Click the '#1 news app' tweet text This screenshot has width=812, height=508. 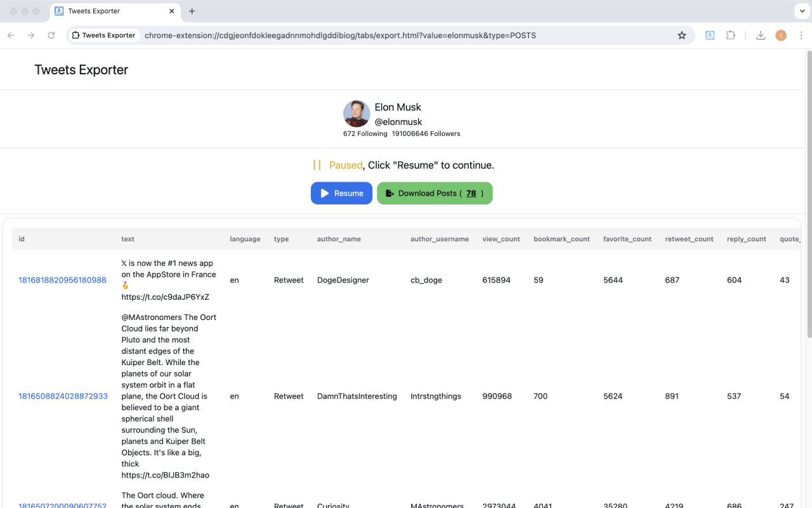click(x=169, y=280)
